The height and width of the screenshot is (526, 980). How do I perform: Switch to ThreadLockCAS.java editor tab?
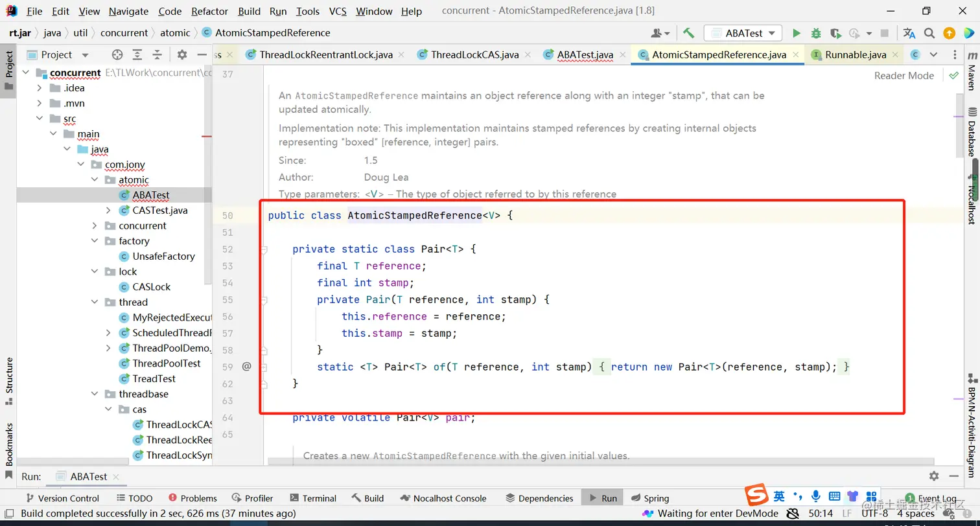click(474, 54)
